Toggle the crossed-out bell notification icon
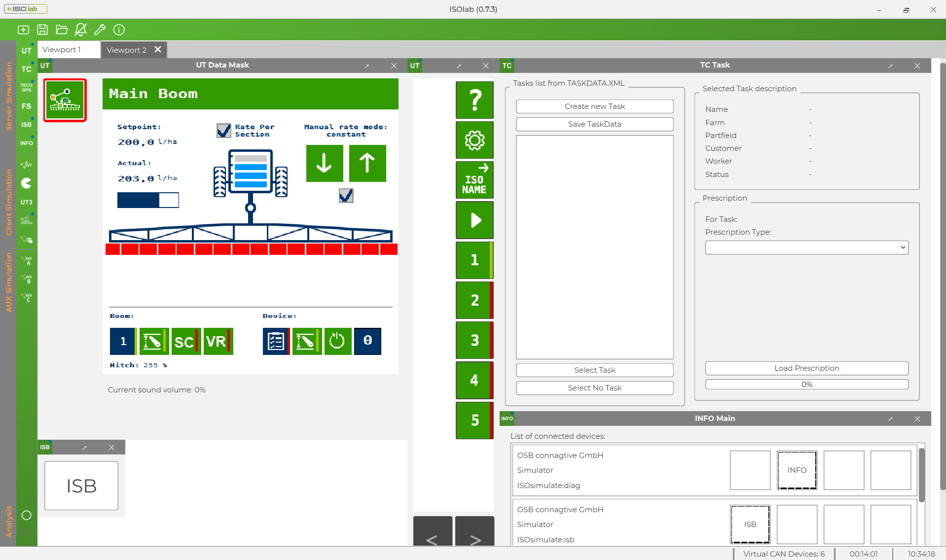The image size is (946, 560). point(80,30)
